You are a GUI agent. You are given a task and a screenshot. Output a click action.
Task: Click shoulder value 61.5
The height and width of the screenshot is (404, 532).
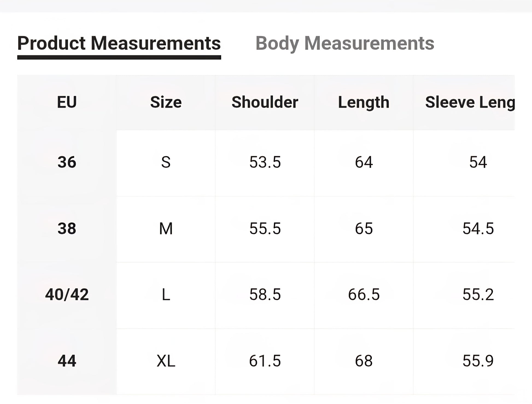(265, 361)
